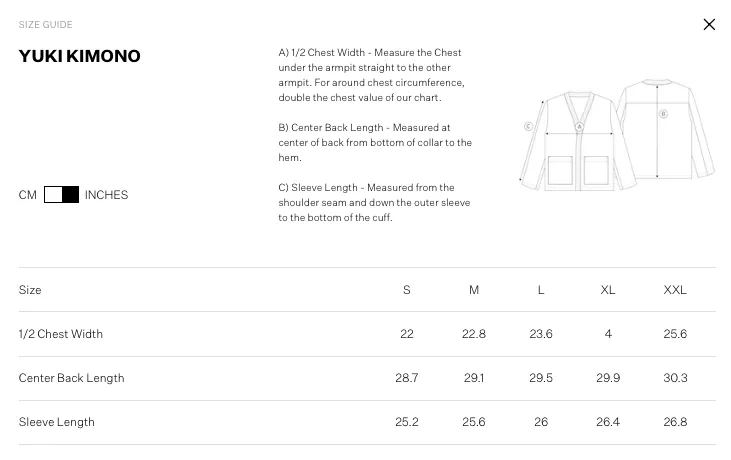Select the XXL size column header
The width and height of the screenshot is (731, 460).
click(x=675, y=290)
